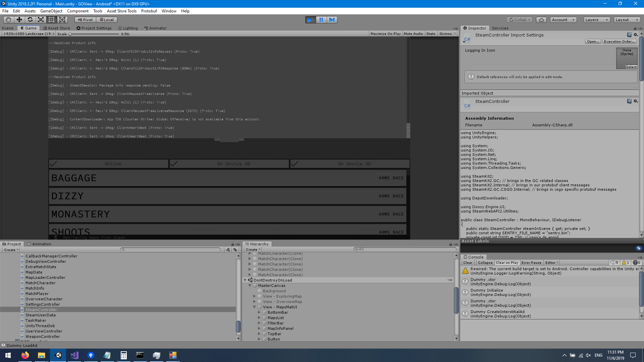Click Execution Order in the Inspector
The width and height of the screenshot is (644, 362).
pyautogui.click(x=619, y=41)
